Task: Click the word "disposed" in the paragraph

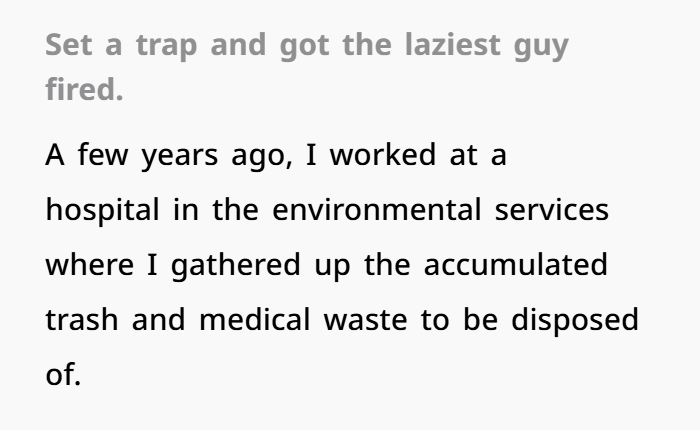Action: [x=575, y=321]
